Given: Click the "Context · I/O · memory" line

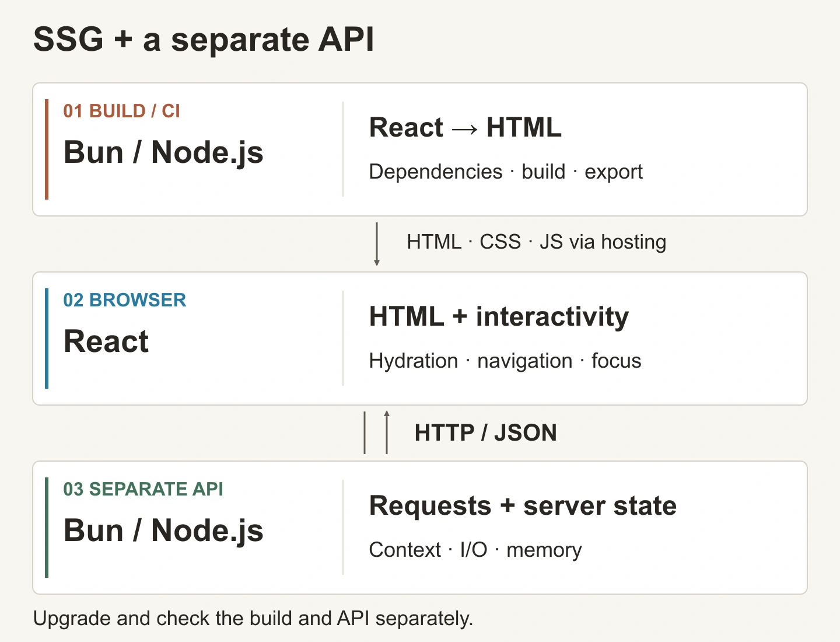Looking at the screenshot, I should [x=475, y=550].
